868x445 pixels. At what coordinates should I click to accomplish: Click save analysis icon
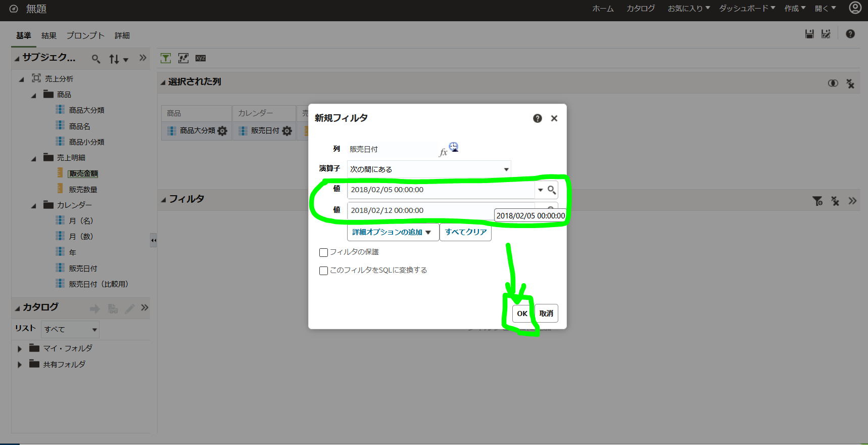(809, 34)
